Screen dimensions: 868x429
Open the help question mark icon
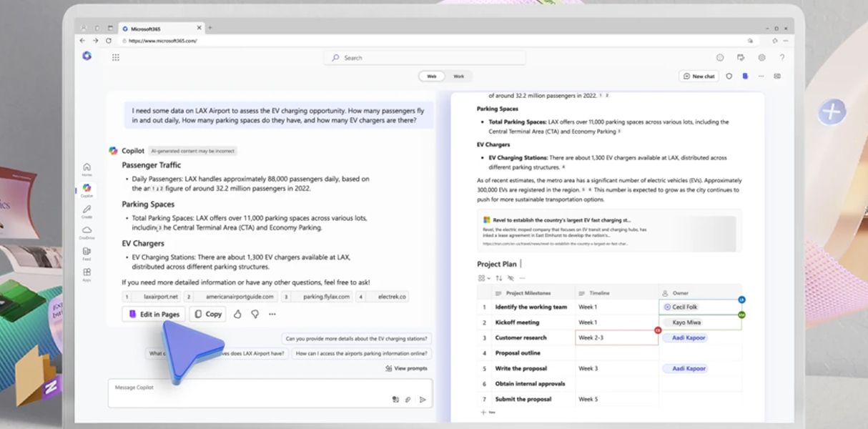point(782,58)
